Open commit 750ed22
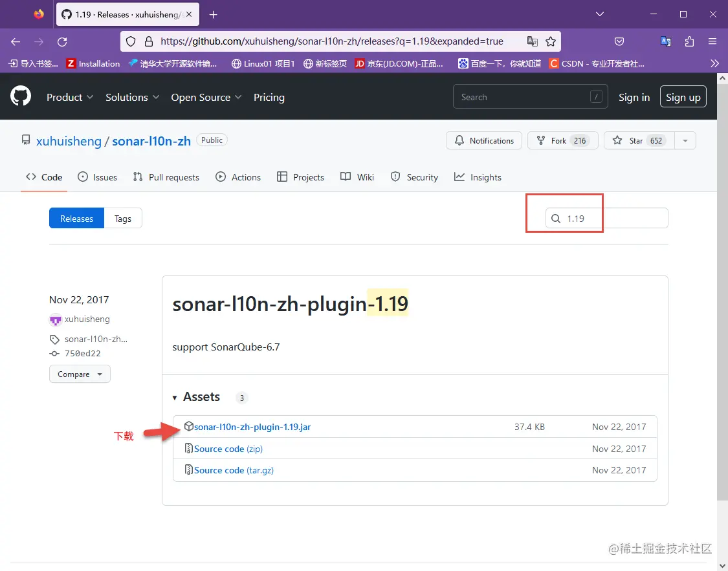 point(83,354)
